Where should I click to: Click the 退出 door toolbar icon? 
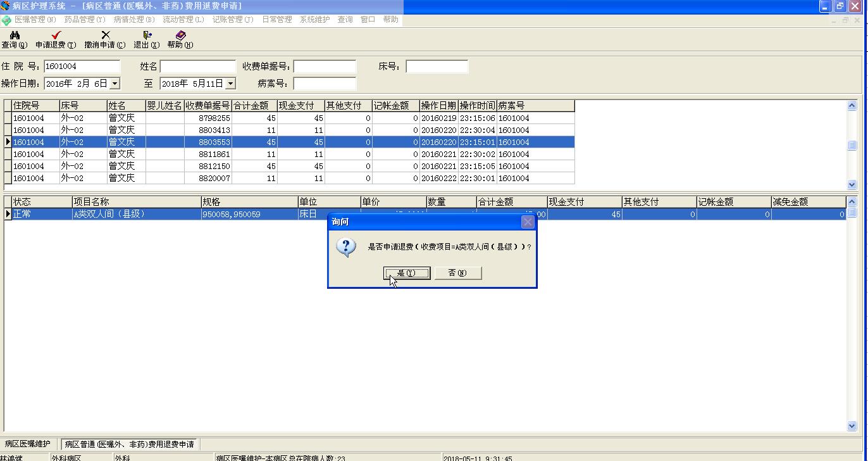click(x=147, y=35)
